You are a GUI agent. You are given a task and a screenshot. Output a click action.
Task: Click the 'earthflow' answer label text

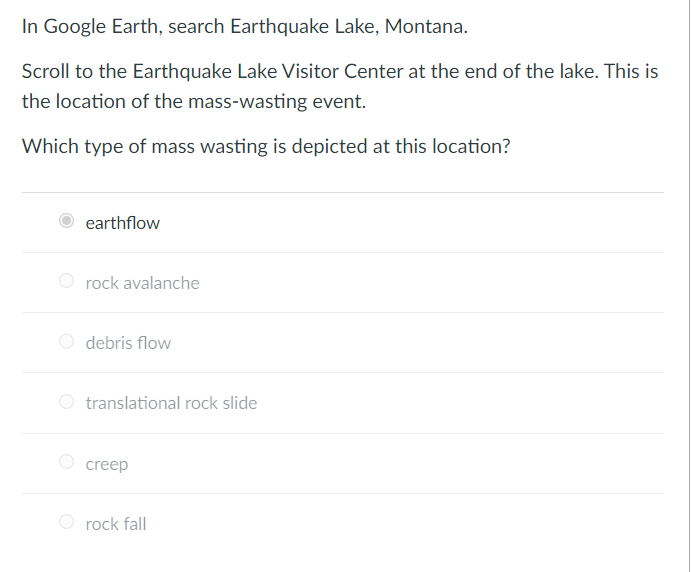coord(123,223)
